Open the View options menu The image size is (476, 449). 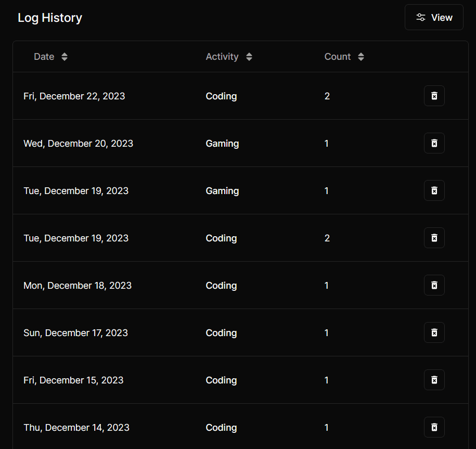[x=434, y=17]
